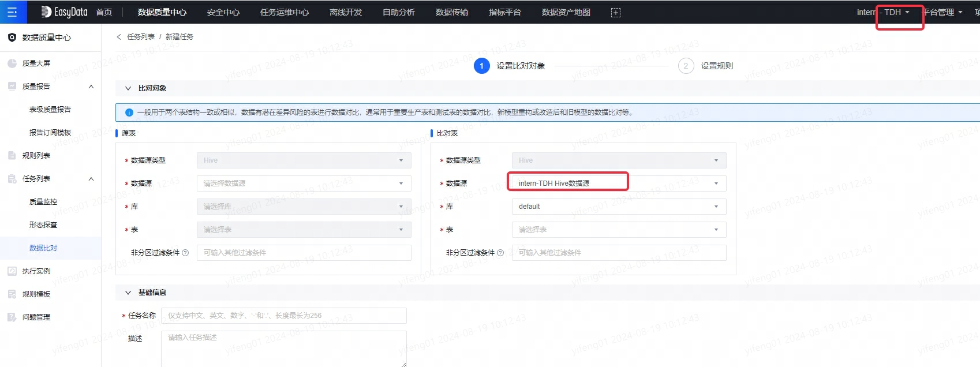Click the 数据质量中心 shield icon in sidebar
The width and height of the screenshot is (980, 367).
pos(12,38)
